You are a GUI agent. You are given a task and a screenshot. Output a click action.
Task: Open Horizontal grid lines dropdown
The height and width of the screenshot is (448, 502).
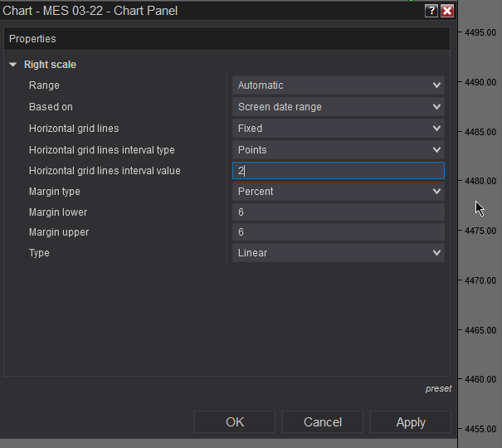tap(339, 129)
